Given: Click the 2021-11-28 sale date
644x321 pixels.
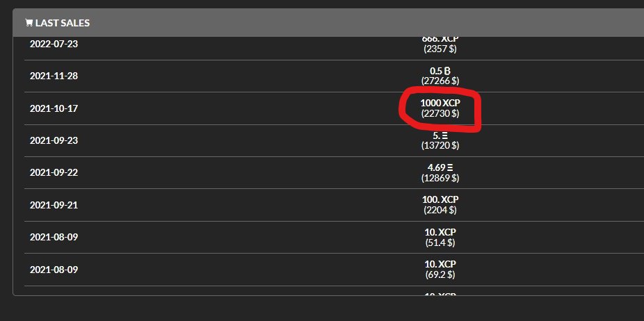Looking at the screenshot, I should (x=54, y=76).
